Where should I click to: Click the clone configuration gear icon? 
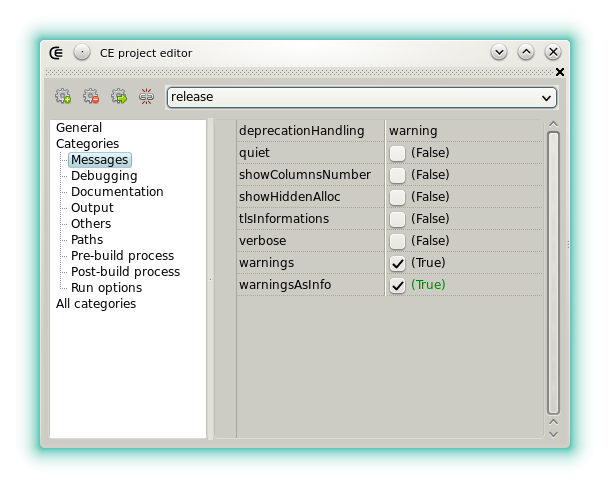pyautogui.click(x=119, y=97)
